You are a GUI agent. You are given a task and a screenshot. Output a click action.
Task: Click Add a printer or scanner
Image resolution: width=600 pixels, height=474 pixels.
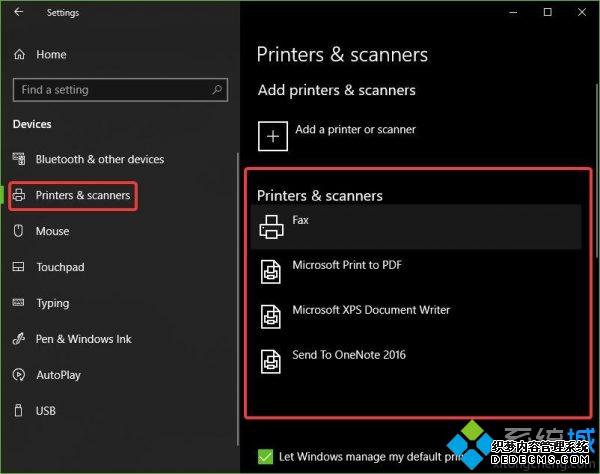pos(337,136)
